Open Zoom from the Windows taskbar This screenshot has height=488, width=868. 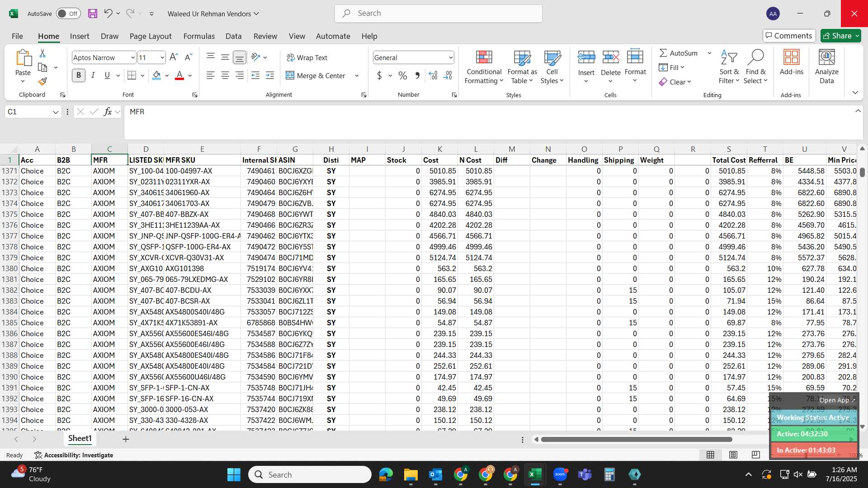coord(560,474)
